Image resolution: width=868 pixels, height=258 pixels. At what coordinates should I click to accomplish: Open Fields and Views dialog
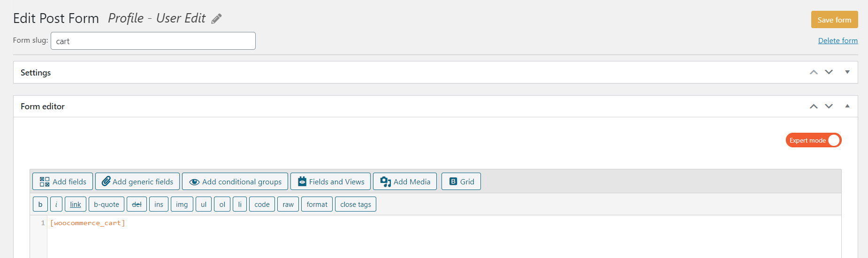pyautogui.click(x=331, y=182)
